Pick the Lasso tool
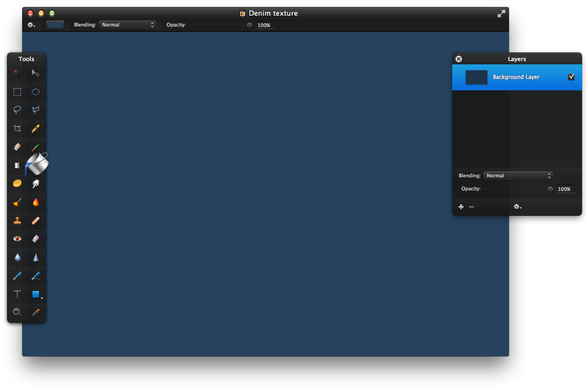The width and height of the screenshot is (588, 391). click(17, 110)
